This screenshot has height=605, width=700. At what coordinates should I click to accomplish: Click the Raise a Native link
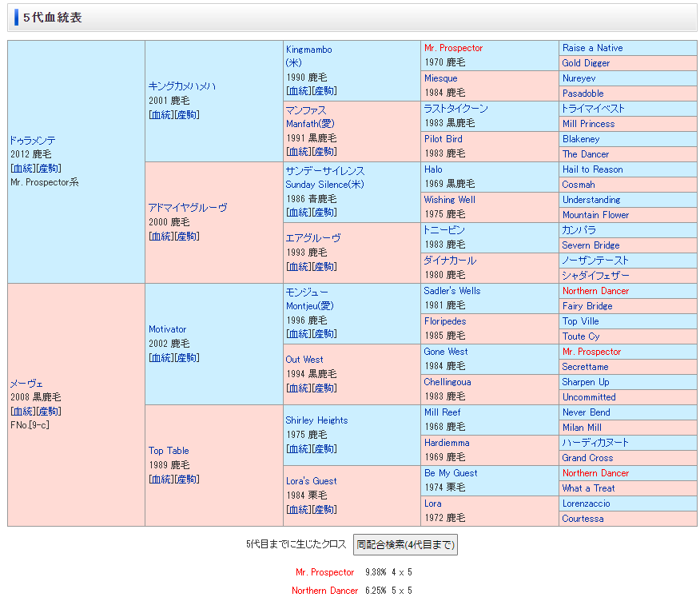592,48
